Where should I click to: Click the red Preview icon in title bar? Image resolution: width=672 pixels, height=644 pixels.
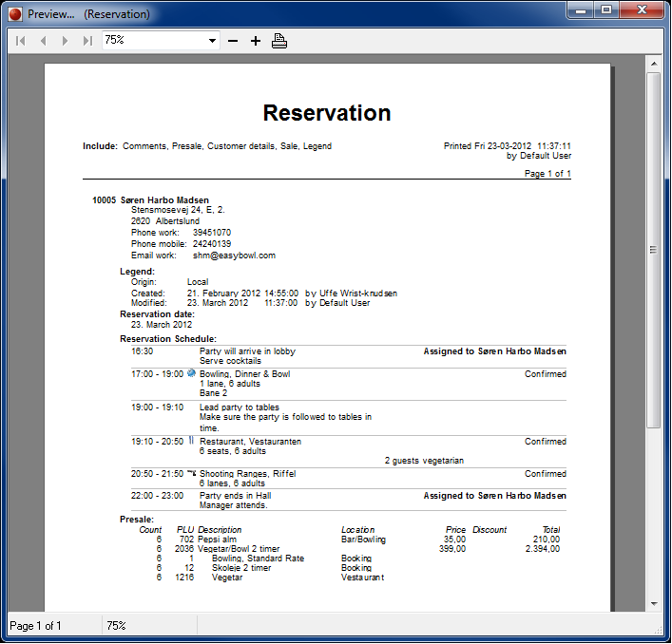point(14,14)
